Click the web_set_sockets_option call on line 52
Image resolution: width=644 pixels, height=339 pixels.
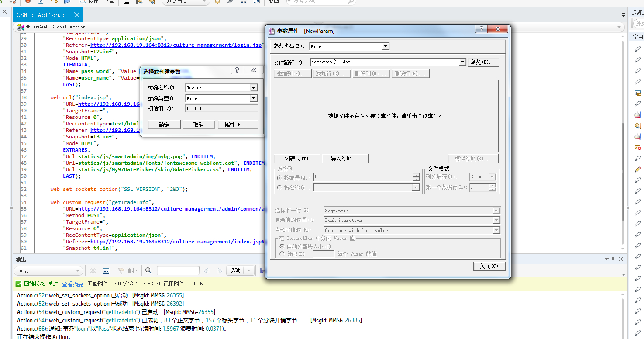click(84, 189)
